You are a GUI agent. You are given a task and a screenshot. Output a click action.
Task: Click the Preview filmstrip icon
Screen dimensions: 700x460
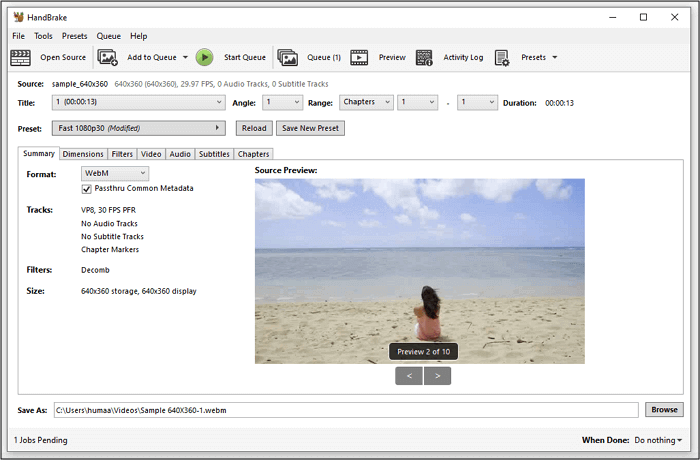click(359, 58)
